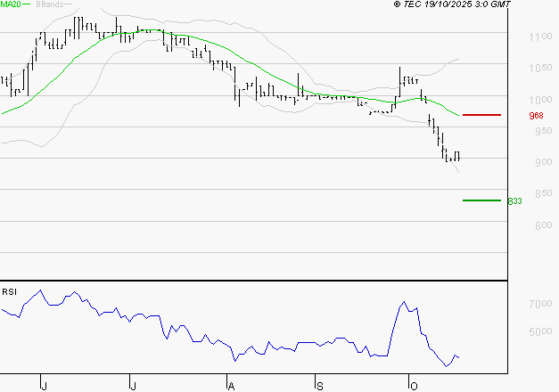
Task: Click the RSI 5000 axis label
Action: tap(540, 331)
